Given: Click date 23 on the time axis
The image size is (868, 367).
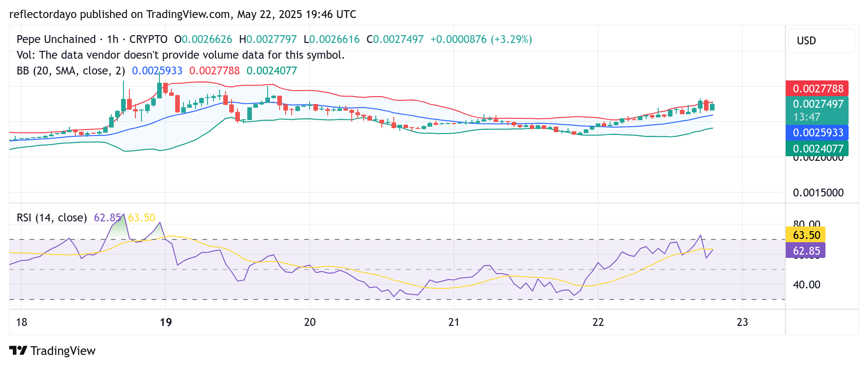Looking at the screenshot, I should [742, 322].
